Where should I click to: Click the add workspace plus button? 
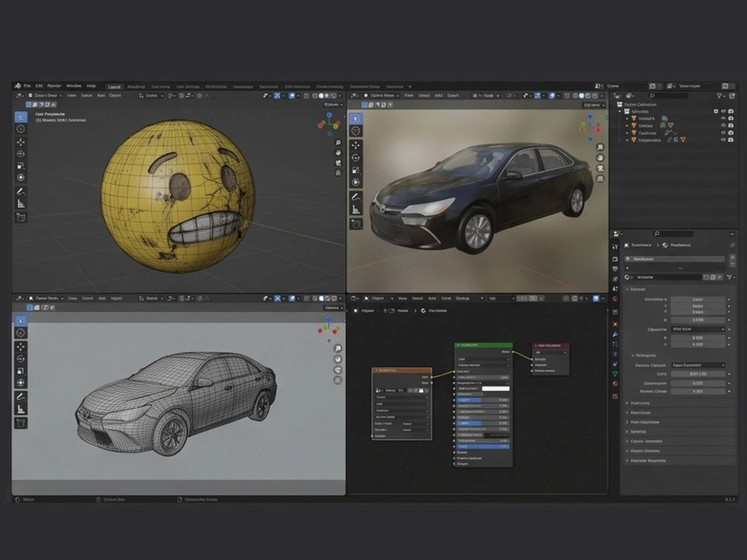[410, 86]
